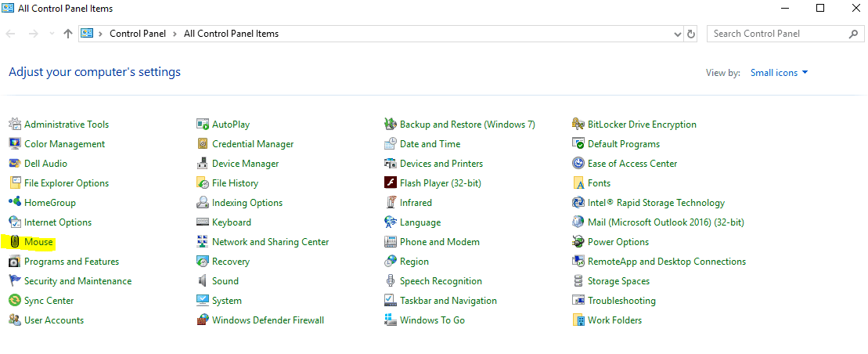Select the All Control Panel Items breadcrumb
Viewport: 868px width, 354px height.
pyautogui.click(x=232, y=34)
